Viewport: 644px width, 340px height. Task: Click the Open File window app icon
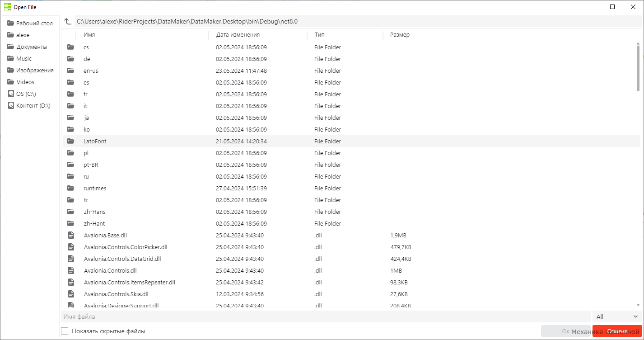pyautogui.click(x=7, y=7)
